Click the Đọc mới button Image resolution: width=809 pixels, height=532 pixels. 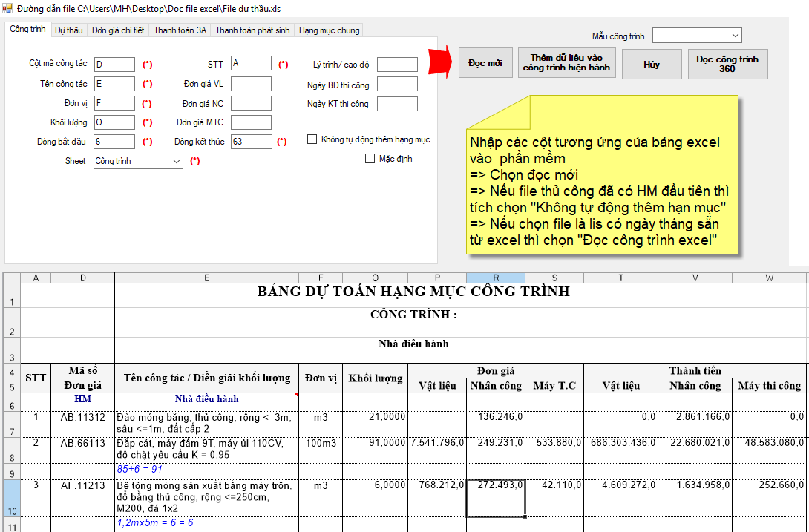click(485, 64)
